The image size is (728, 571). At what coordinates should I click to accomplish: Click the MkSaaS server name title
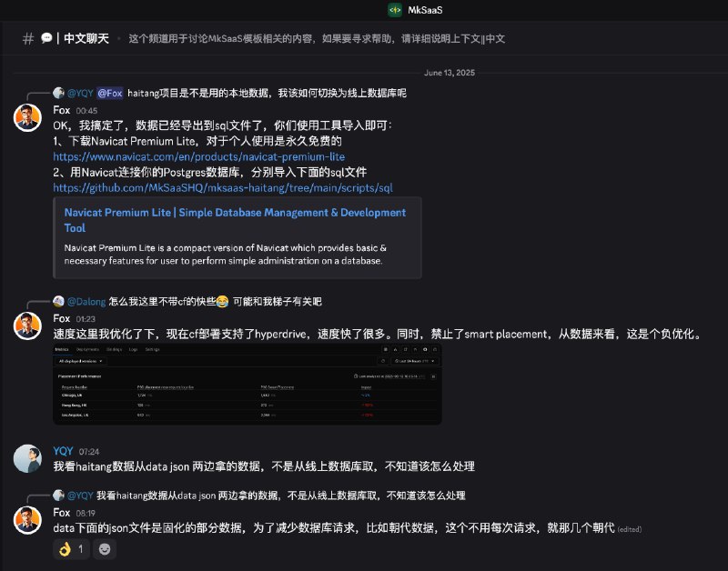pyautogui.click(x=425, y=10)
